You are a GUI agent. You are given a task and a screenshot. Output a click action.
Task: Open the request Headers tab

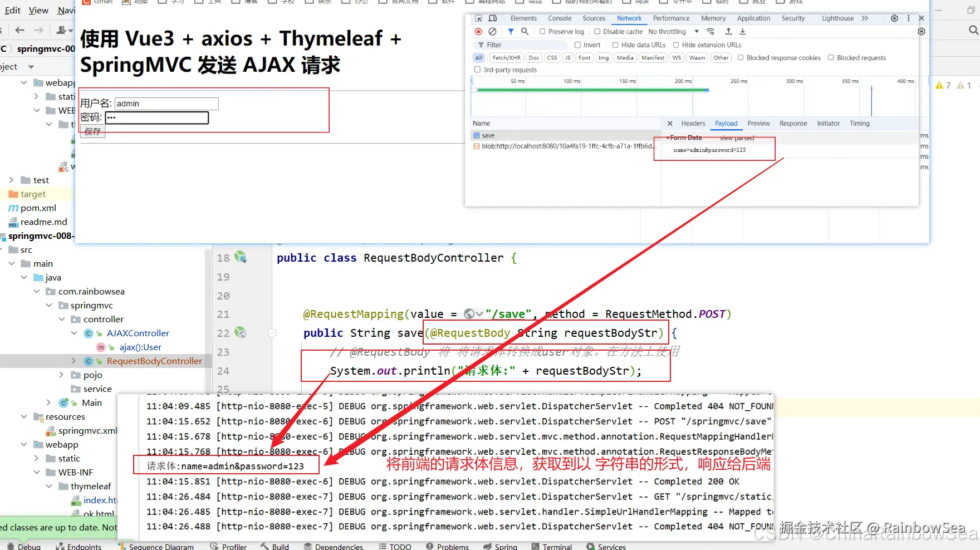pos(693,124)
